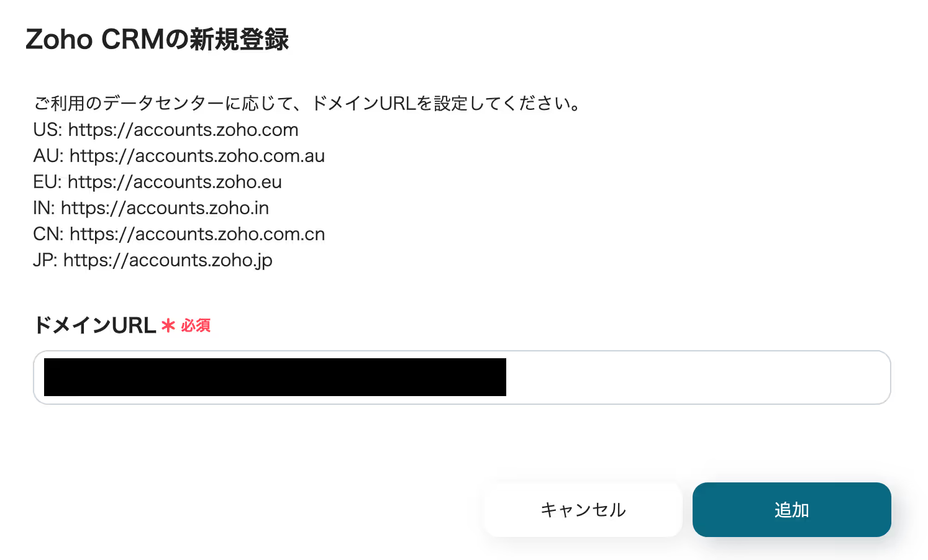Click the ドメインURL field label
This screenshot has width=928, height=560.
[x=94, y=325]
